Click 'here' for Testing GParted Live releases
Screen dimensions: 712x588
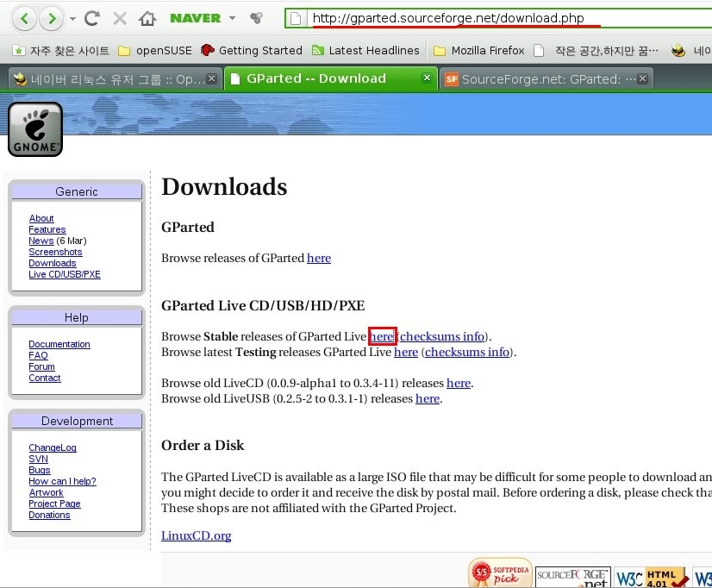pyautogui.click(x=406, y=352)
